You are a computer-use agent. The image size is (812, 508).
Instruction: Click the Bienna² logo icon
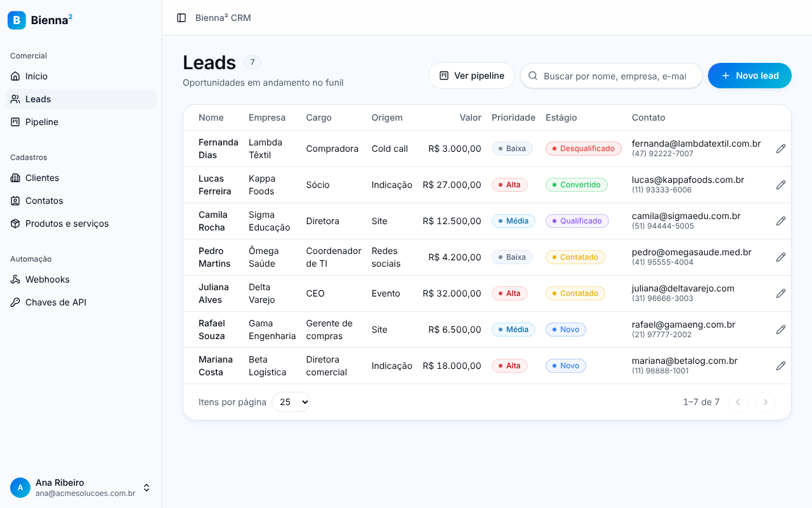point(16,20)
